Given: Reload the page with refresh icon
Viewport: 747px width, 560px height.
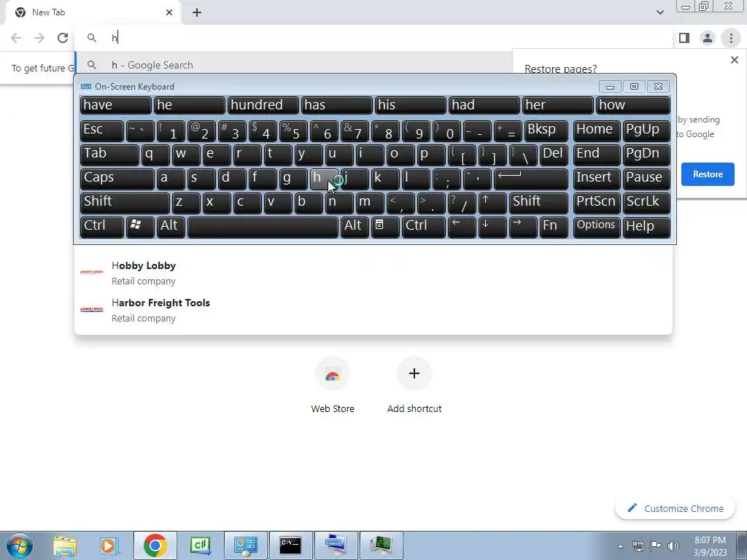Looking at the screenshot, I should point(63,38).
